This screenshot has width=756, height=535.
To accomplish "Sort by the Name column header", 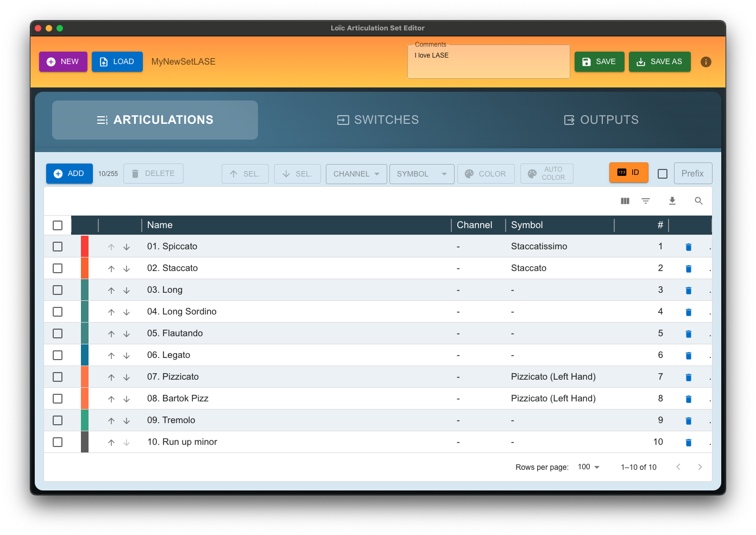I will [160, 225].
